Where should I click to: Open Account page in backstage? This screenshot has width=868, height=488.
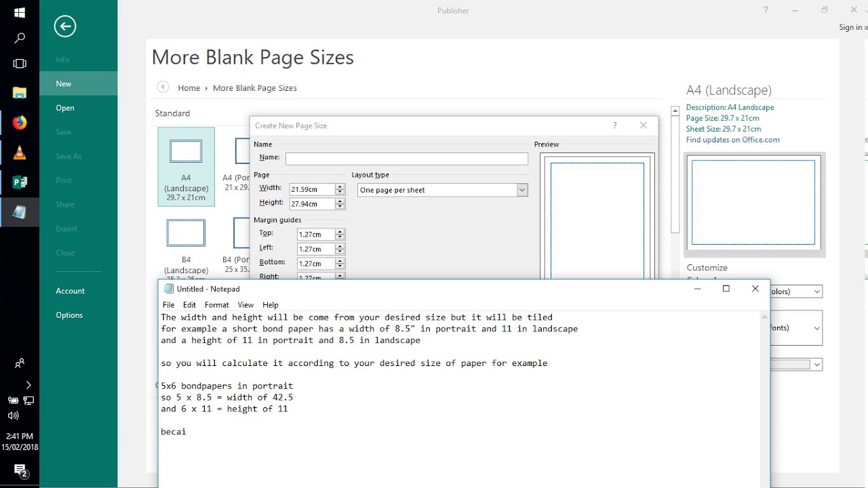[79, 291]
